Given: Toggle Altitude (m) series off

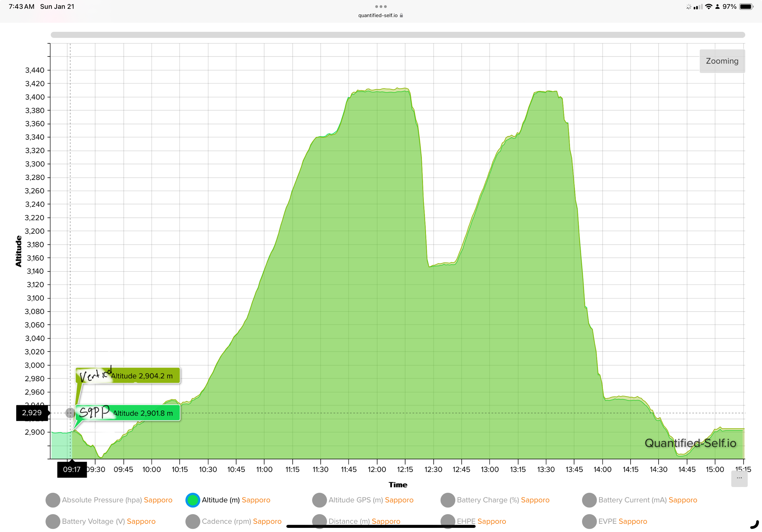Looking at the screenshot, I should [x=192, y=500].
